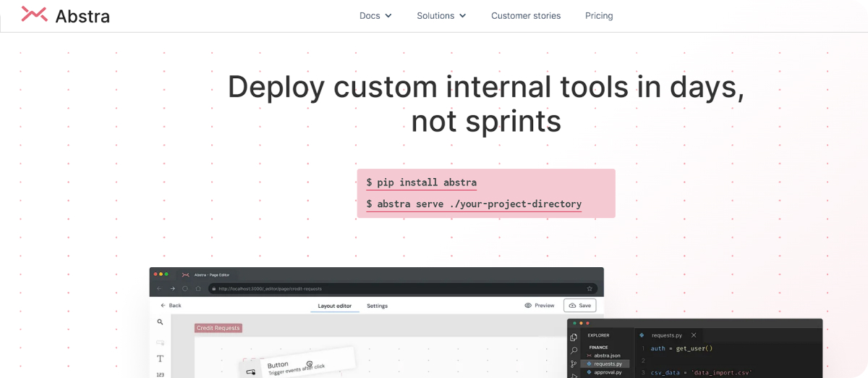Open Explorer files icon in code editor
This screenshot has height=378, width=868.
click(x=574, y=337)
